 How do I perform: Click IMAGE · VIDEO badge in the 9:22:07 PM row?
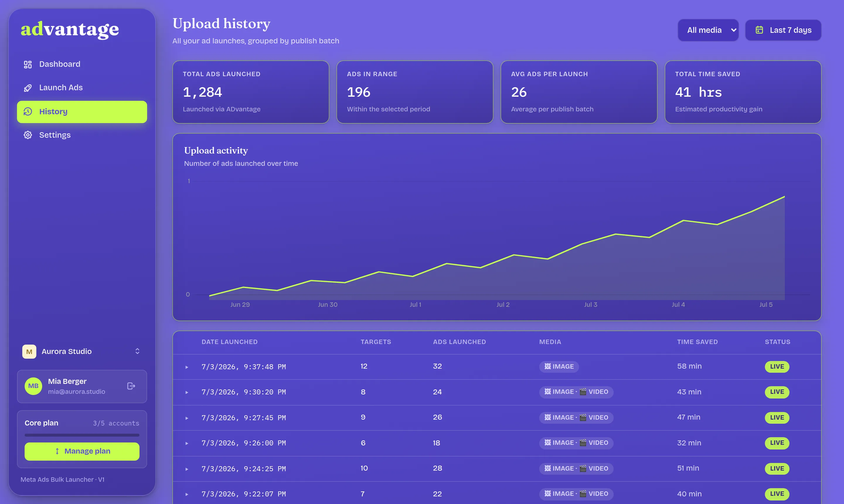tap(576, 494)
